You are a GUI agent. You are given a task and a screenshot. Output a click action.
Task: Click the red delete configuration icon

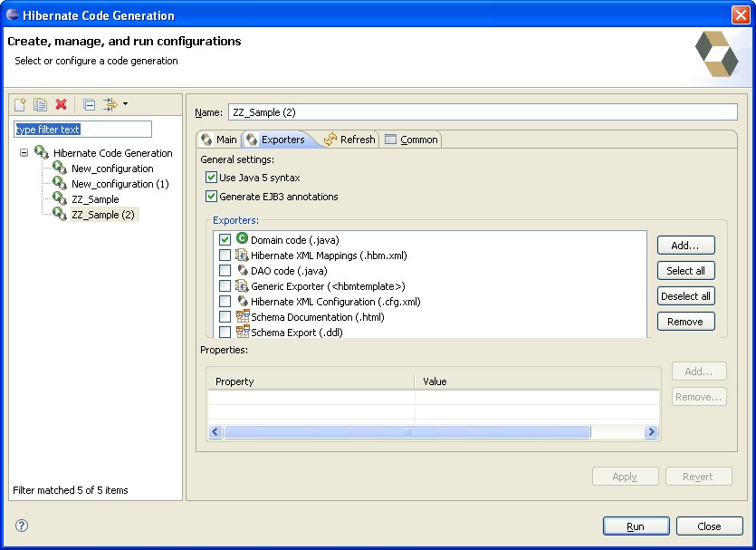[62, 105]
